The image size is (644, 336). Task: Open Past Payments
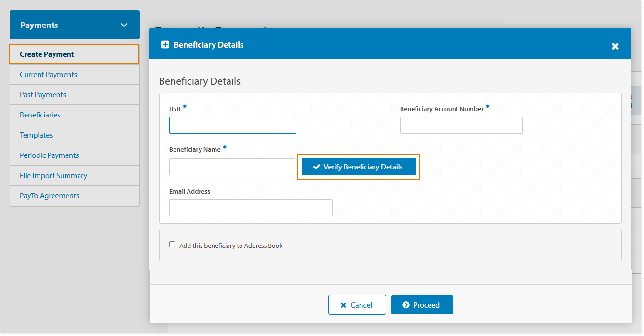tap(42, 94)
